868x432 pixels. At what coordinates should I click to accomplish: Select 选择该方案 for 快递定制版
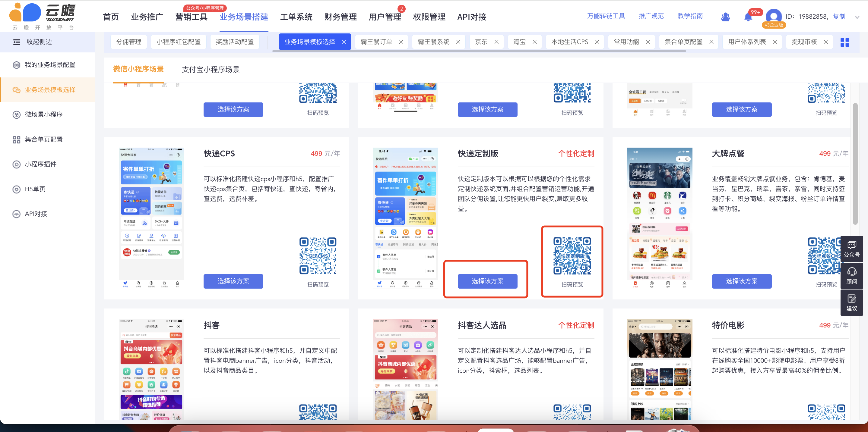(487, 281)
